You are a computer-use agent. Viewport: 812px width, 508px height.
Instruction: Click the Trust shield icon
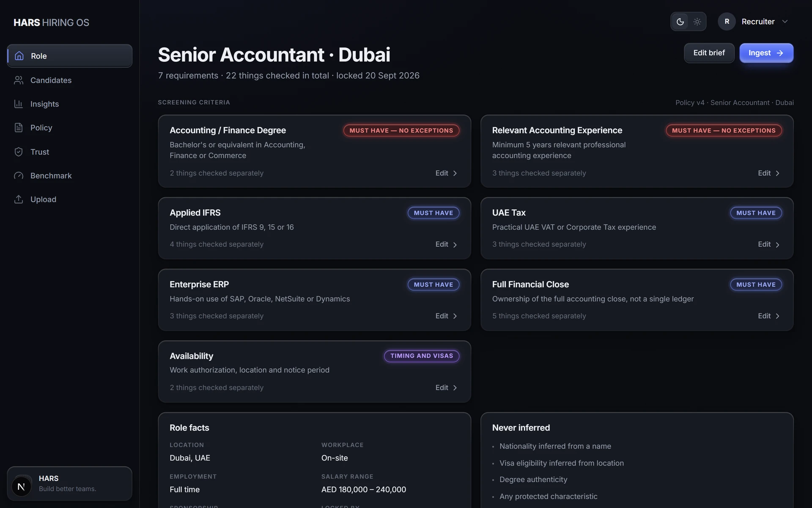(19, 152)
